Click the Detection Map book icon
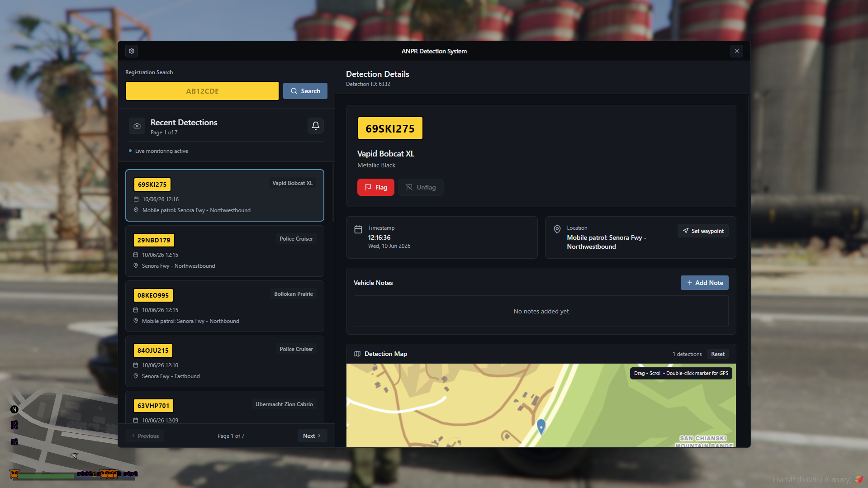 coord(357,354)
